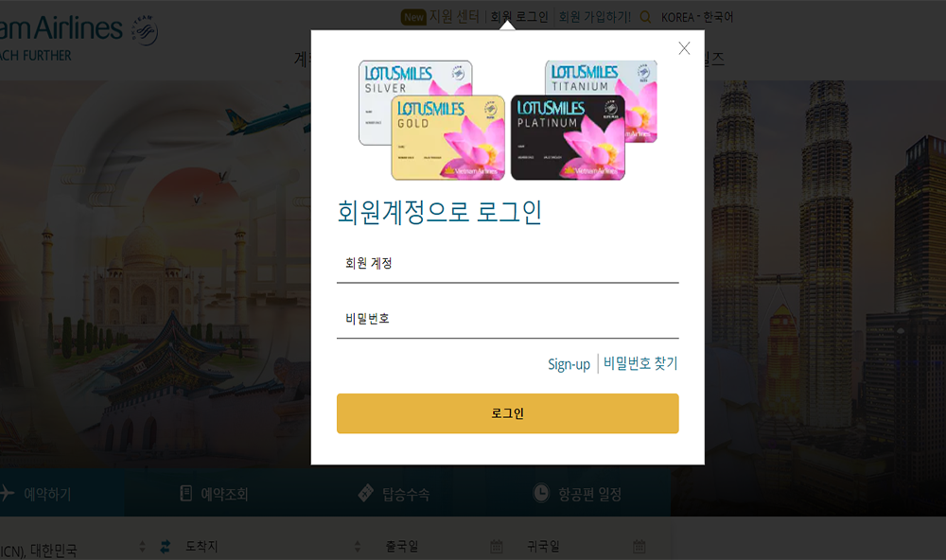The image size is (946, 560).
Task: Click the clock icon beside 항공편 일정
Action: point(541,493)
